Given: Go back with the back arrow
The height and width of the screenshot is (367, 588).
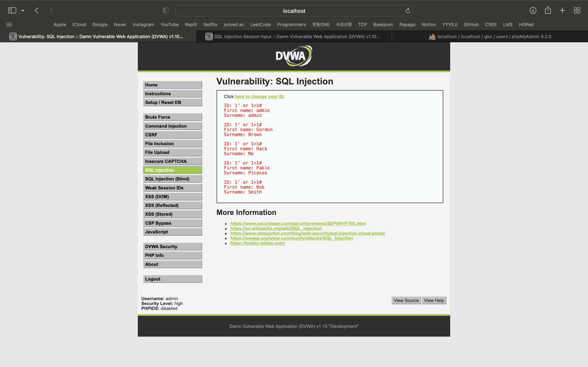Looking at the screenshot, I should (x=37, y=10).
